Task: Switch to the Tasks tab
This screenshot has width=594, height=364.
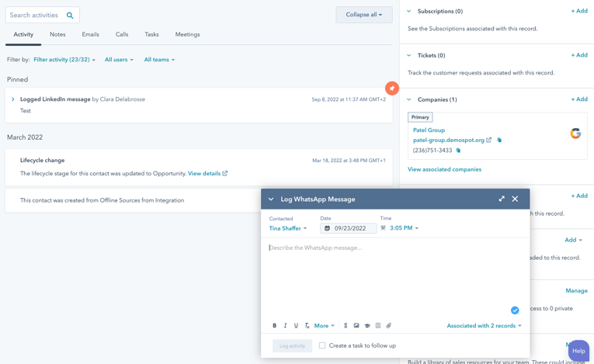Action: (151, 34)
